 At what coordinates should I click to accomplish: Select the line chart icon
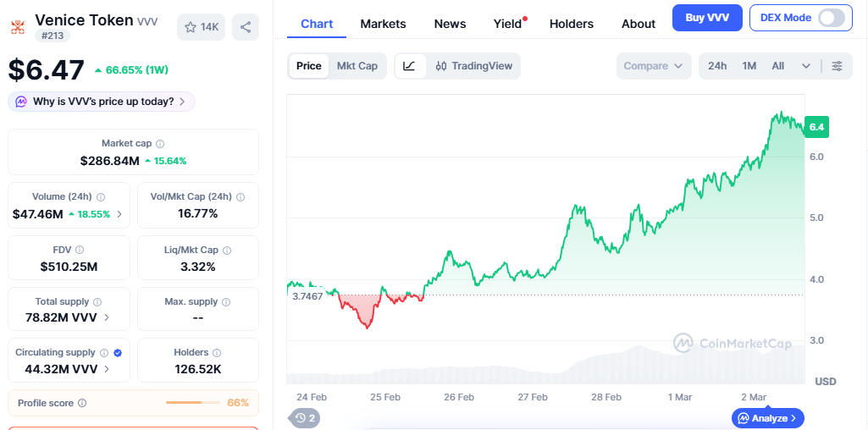click(410, 66)
